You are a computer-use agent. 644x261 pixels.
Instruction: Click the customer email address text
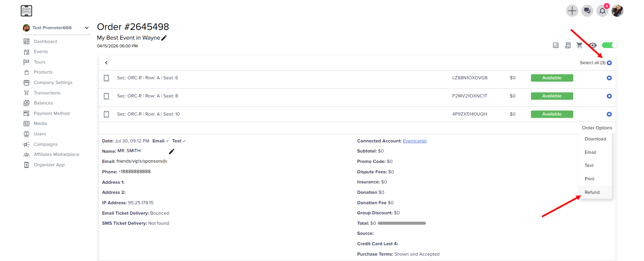tap(142, 161)
